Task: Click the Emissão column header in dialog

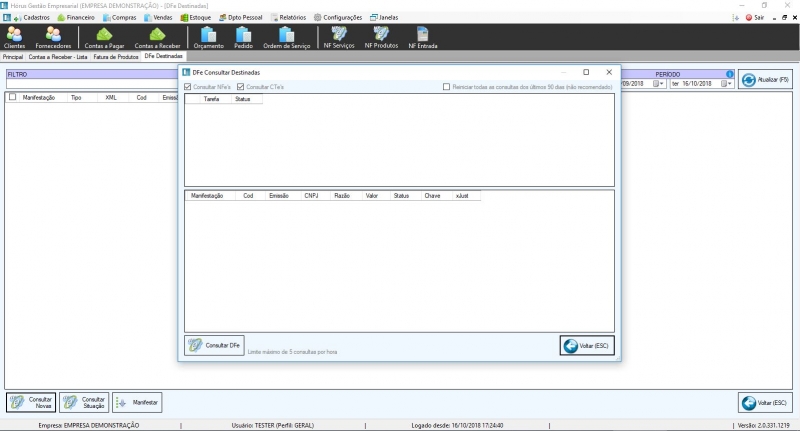Action: coord(279,196)
